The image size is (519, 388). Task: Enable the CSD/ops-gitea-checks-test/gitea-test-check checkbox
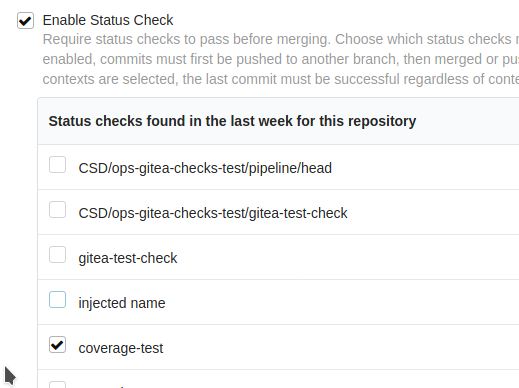pyautogui.click(x=57, y=210)
